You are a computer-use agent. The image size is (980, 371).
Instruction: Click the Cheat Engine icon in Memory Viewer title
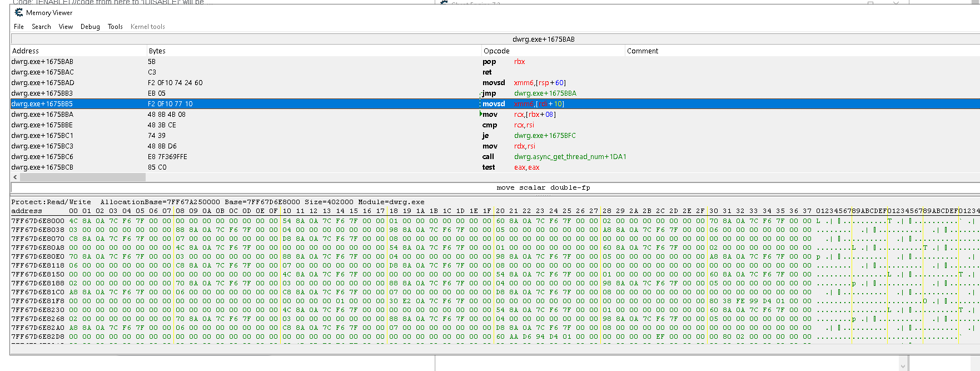[x=18, y=12]
